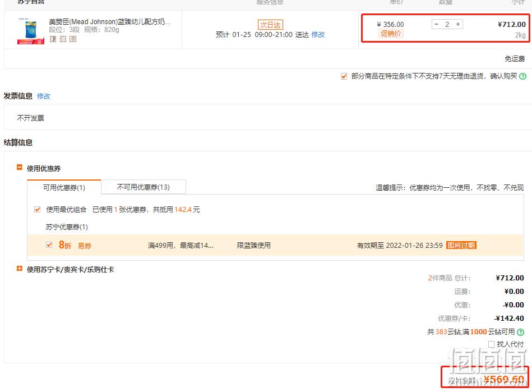Toggle the 8折 易券 coupon checkbox
532x392 pixels.
point(49,245)
